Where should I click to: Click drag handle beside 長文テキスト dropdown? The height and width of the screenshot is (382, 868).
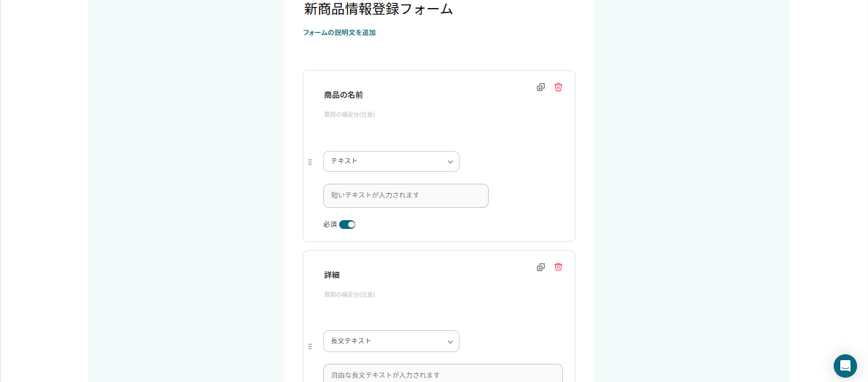tap(310, 346)
